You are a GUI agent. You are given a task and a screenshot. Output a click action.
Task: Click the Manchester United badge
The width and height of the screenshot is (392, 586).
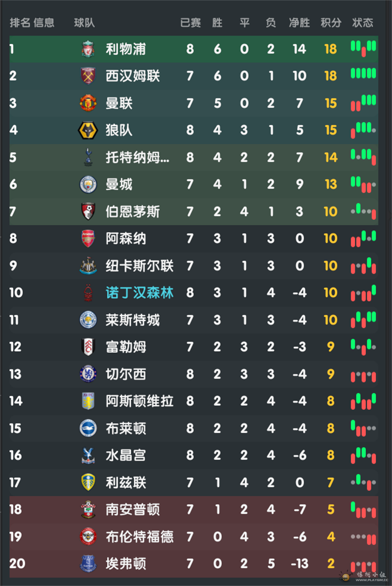88,103
